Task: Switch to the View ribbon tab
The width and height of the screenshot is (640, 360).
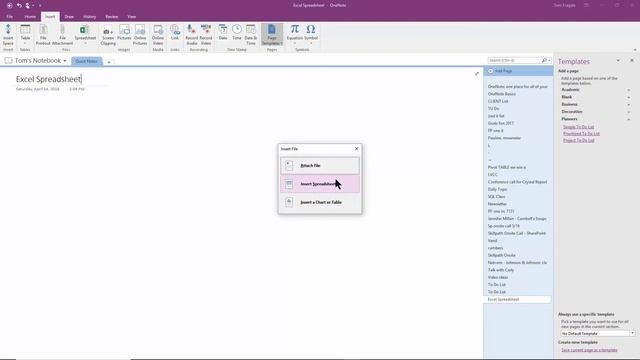Action: click(131, 17)
